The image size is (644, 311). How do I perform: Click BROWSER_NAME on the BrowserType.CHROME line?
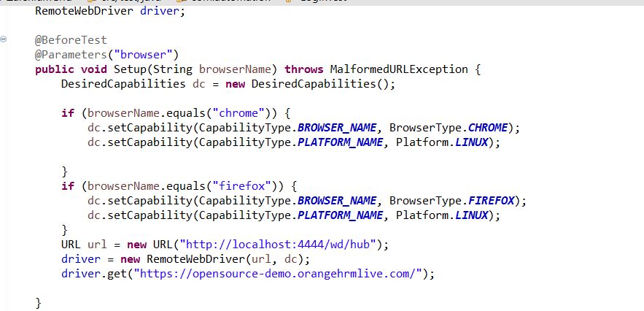point(337,128)
